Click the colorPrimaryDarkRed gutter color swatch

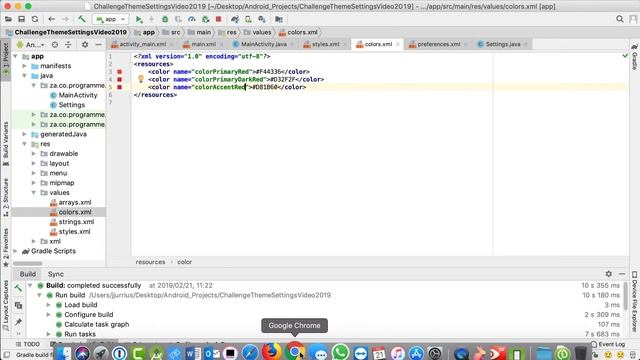(x=120, y=80)
